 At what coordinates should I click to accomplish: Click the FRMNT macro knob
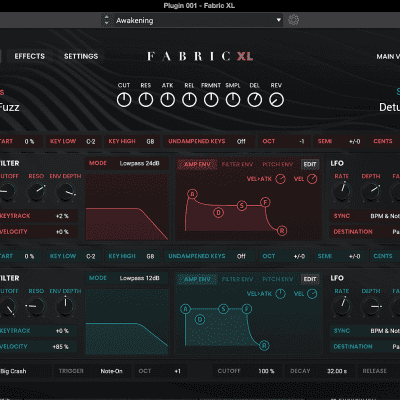point(211,100)
